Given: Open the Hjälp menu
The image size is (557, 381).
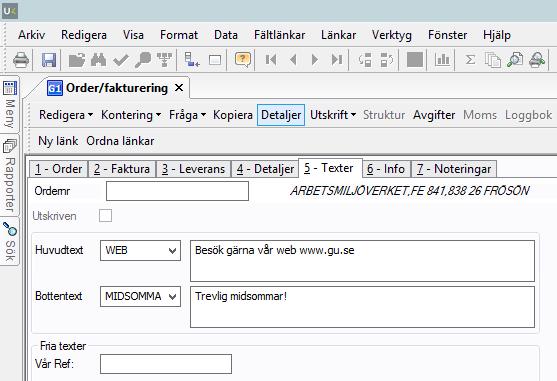Looking at the screenshot, I should click(497, 35).
